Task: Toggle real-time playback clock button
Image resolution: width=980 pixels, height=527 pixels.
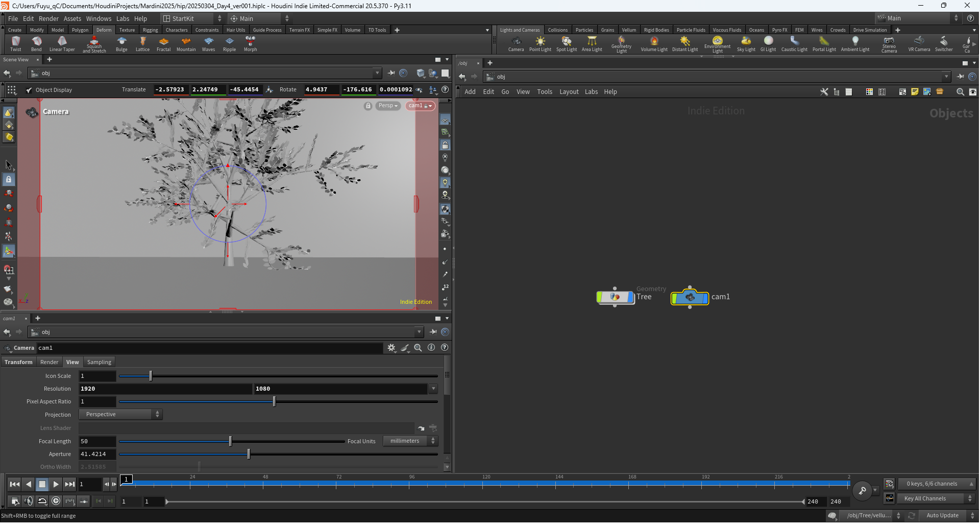Action: point(56,501)
